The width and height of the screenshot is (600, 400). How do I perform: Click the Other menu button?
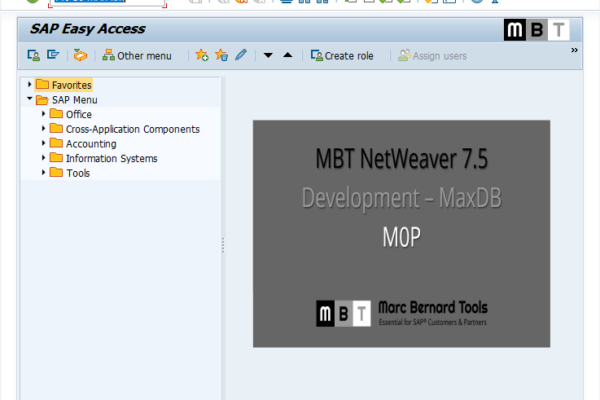(x=138, y=56)
